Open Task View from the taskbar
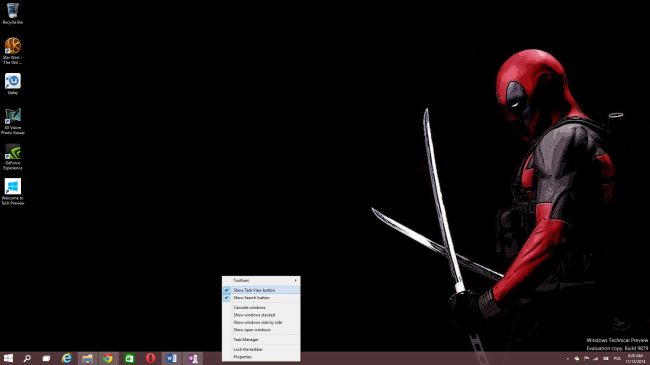Image resolution: width=650 pixels, height=365 pixels. tap(46, 358)
